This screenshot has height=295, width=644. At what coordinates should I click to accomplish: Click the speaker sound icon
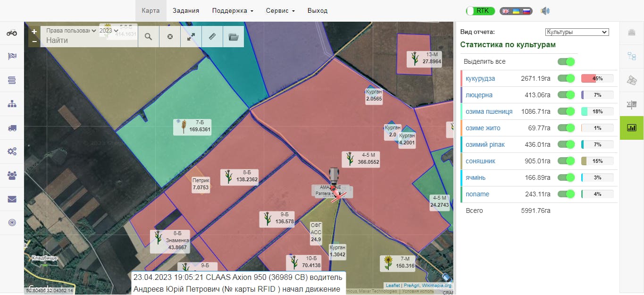click(x=545, y=11)
